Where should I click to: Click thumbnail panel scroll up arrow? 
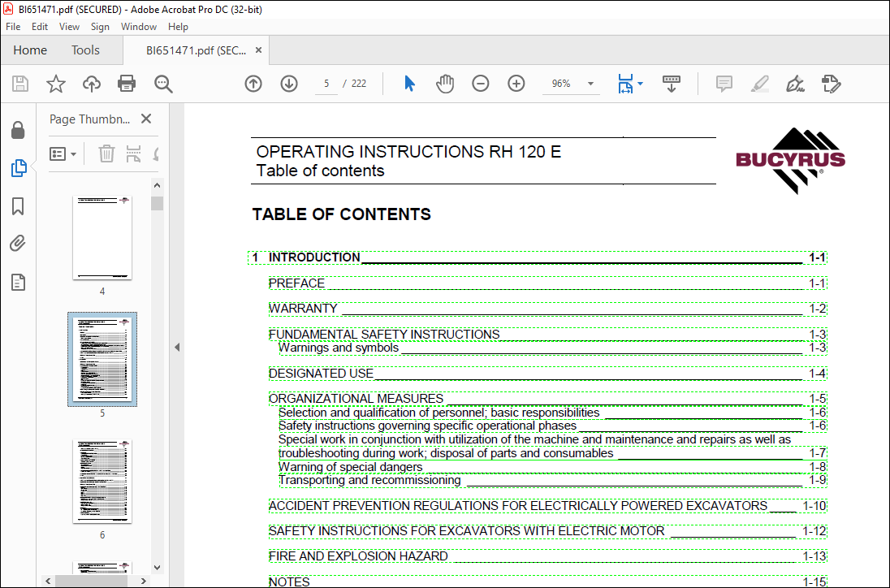(158, 185)
